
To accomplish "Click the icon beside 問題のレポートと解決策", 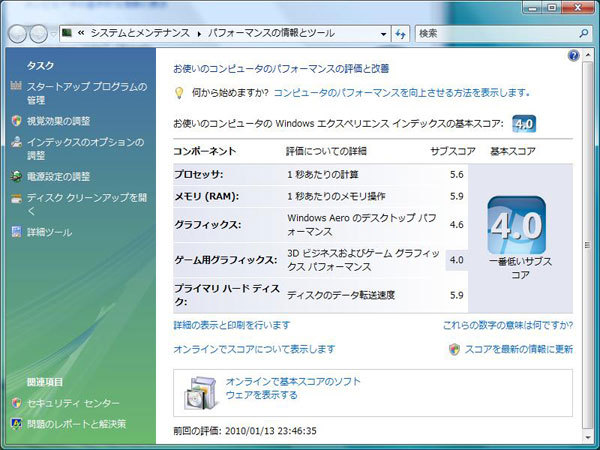I will pos(16,424).
